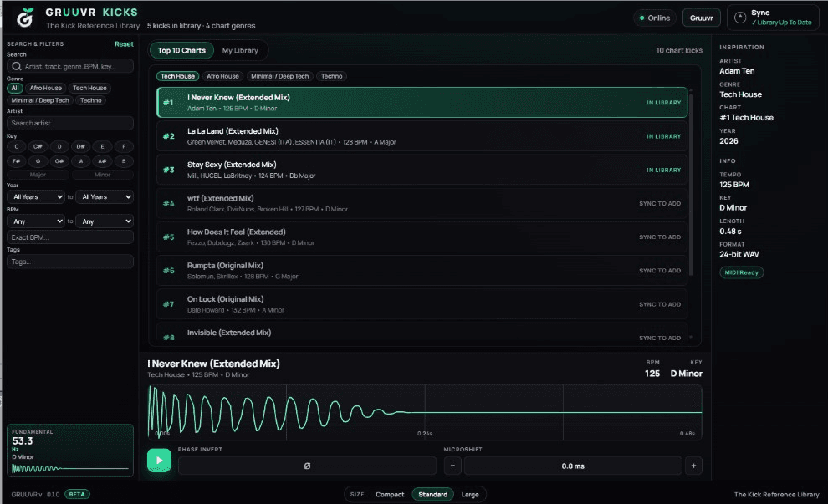The image size is (828, 504).
Task: Click the BETA badge
Action: pyautogui.click(x=77, y=495)
